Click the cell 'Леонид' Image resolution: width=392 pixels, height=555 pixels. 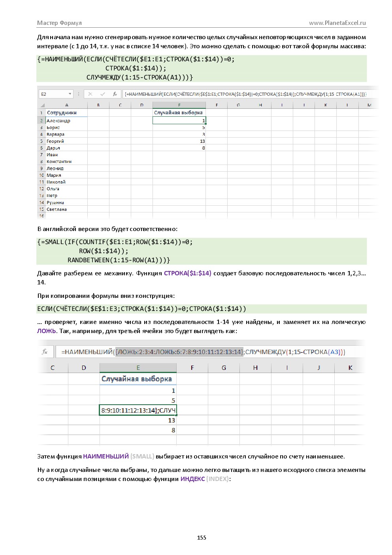tap(66, 168)
